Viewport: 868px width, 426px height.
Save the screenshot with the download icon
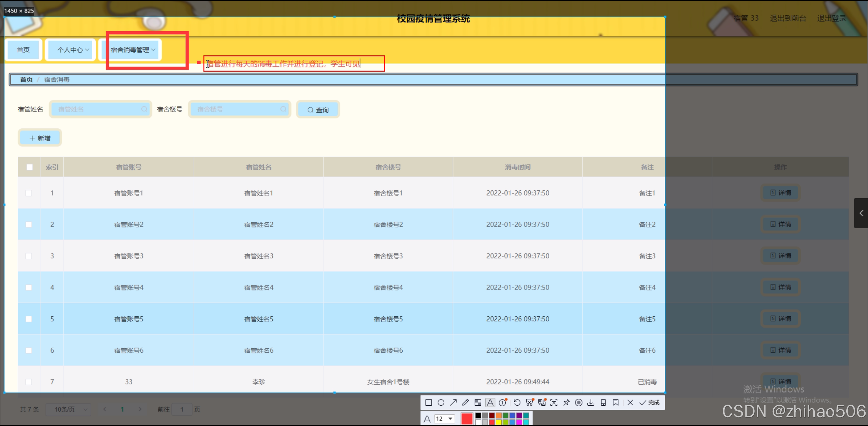(591, 403)
